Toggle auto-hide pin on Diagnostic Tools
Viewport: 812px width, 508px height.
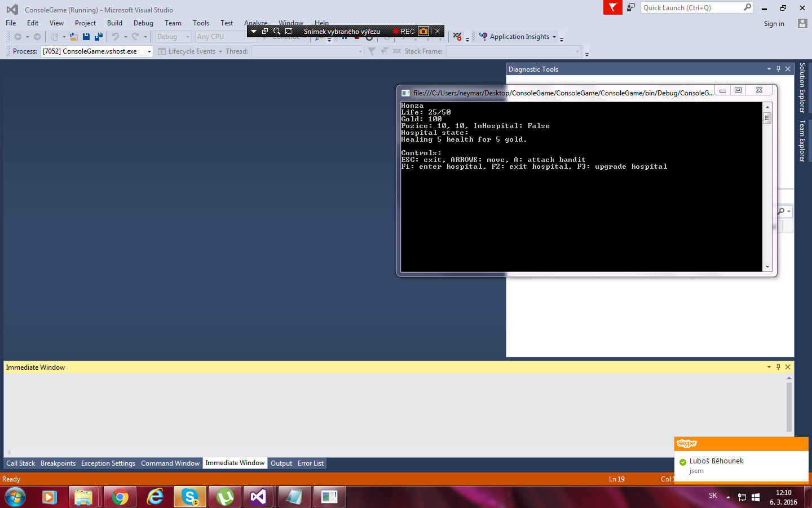point(778,69)
